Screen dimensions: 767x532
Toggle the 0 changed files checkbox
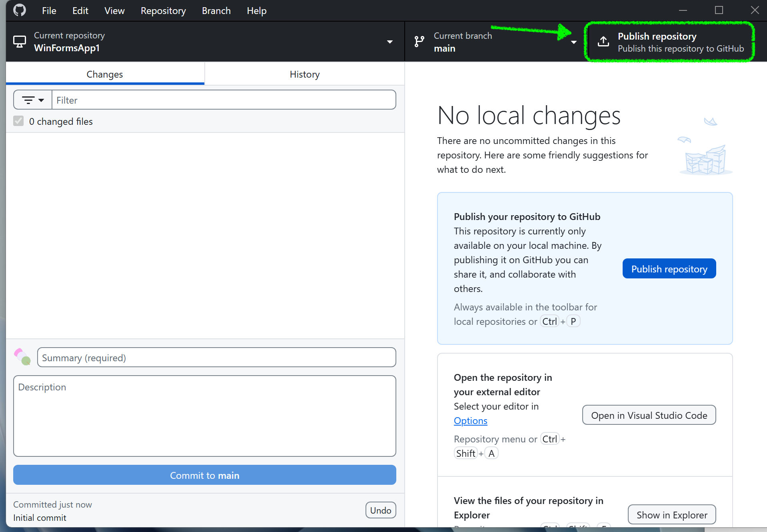18,121
